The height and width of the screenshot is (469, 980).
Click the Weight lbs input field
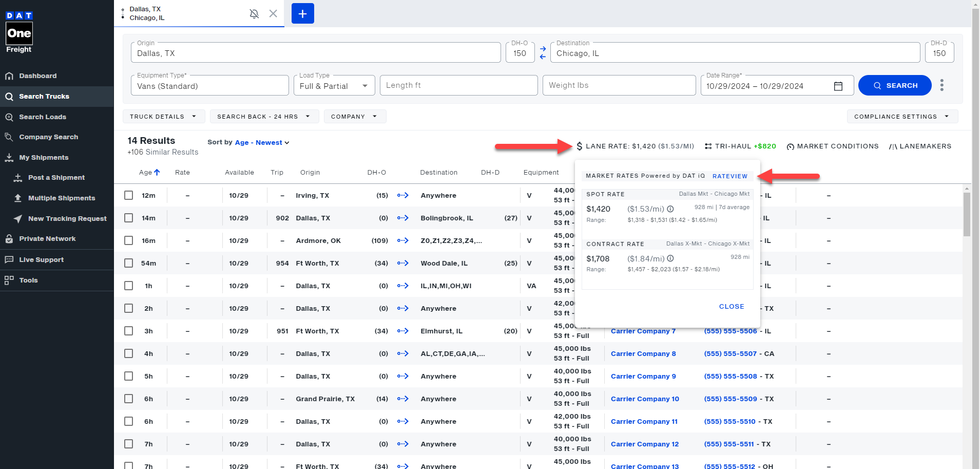619,85
